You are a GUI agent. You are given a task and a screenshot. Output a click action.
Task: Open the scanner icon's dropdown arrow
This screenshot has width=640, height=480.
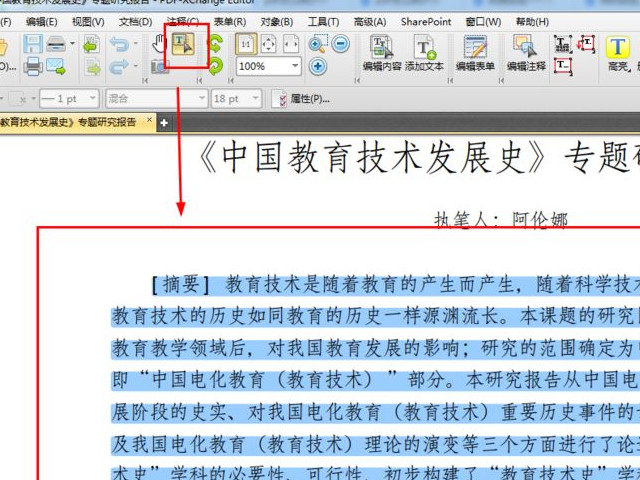tap(73, 43)
